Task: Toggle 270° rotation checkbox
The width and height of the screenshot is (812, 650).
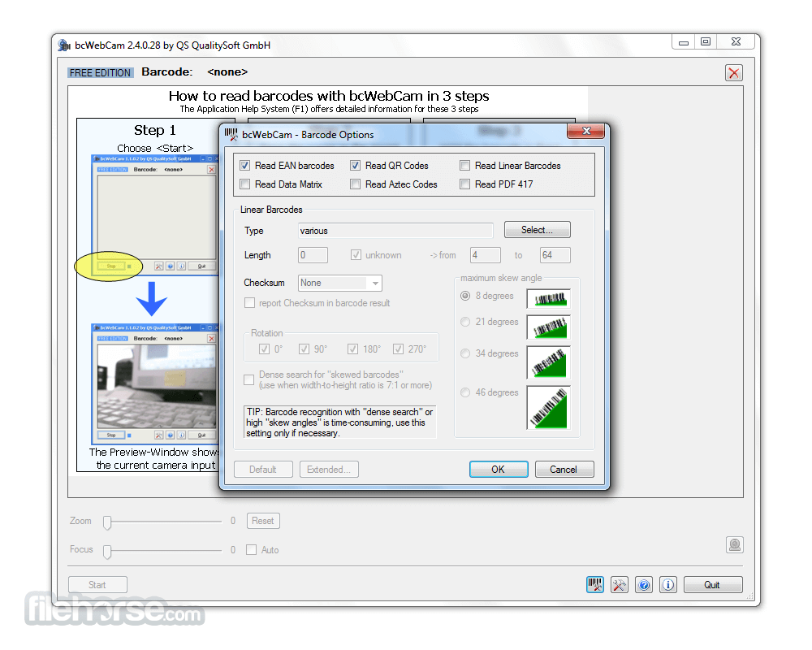Action: [398, 349]
